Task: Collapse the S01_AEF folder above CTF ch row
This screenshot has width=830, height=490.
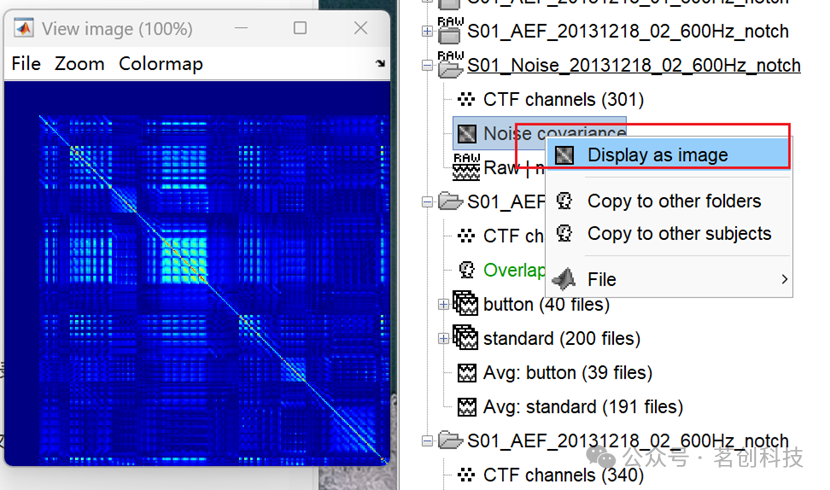Action: 427,202
